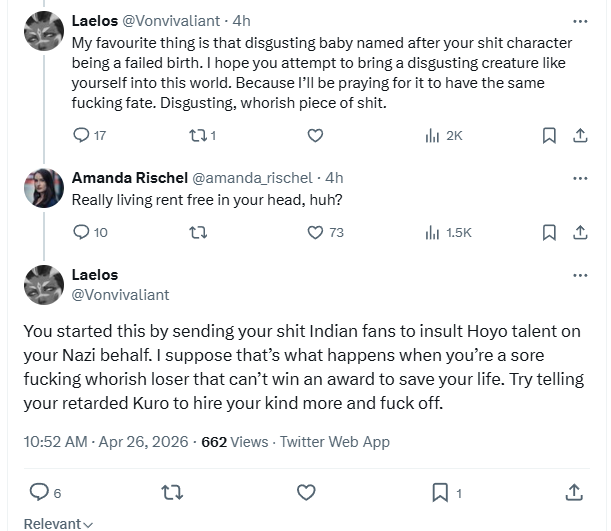The image size is (611, 531).
Task: Expand the Relevant replies sort dropdown
Action: point(58,523)
